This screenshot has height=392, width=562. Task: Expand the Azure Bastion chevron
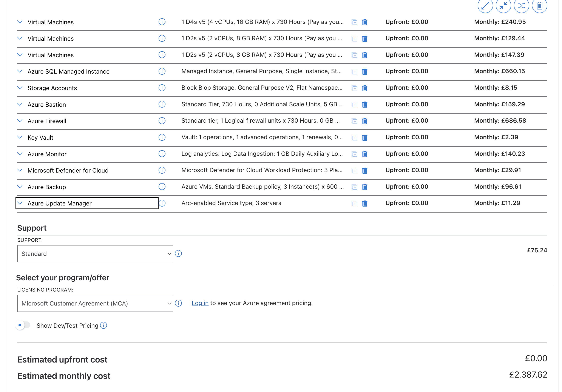[20, 104]
